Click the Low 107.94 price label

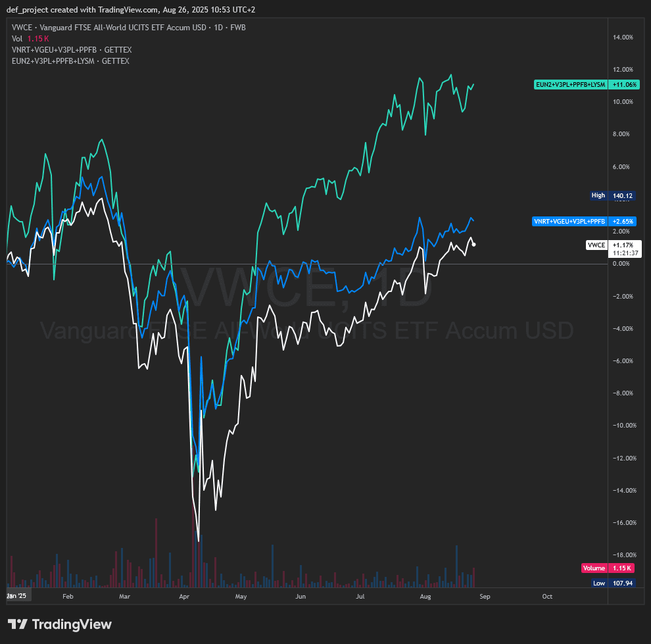point(613,583)
